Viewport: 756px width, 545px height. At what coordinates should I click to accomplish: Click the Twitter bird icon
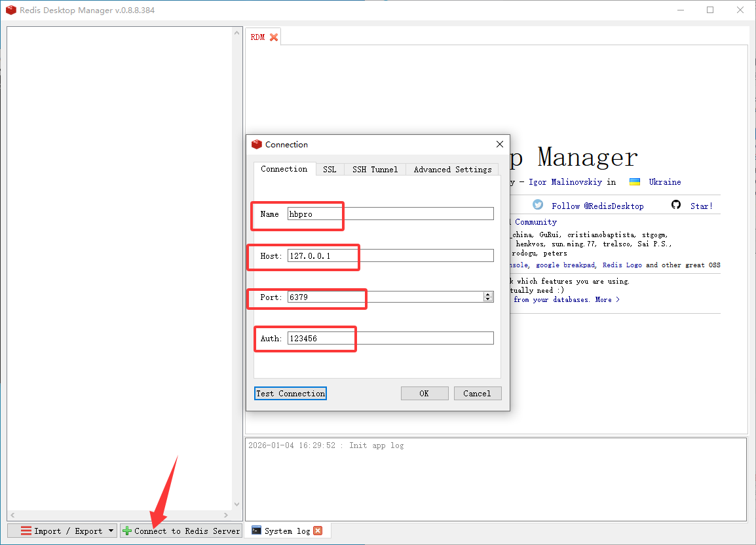538,204
